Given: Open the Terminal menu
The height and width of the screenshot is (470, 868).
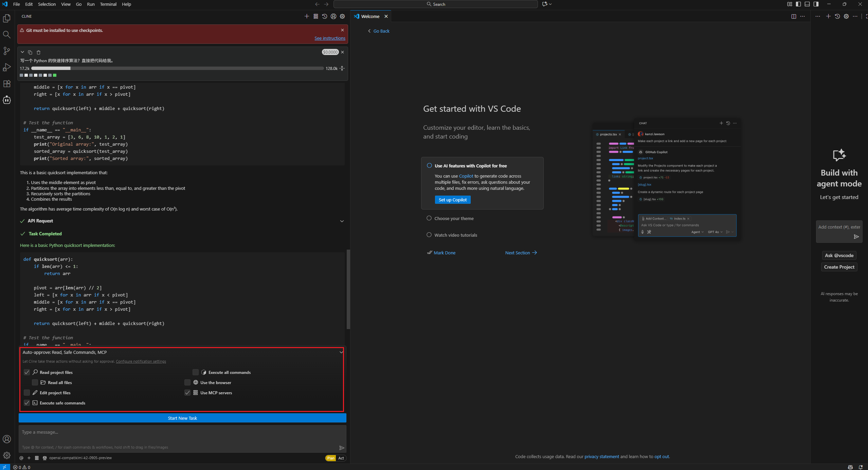Looking at the screenshot, I should 108,4.
